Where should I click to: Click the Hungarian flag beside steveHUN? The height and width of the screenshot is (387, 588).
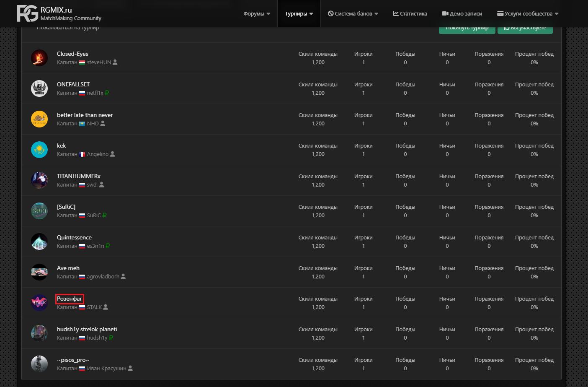click(82, 62)
